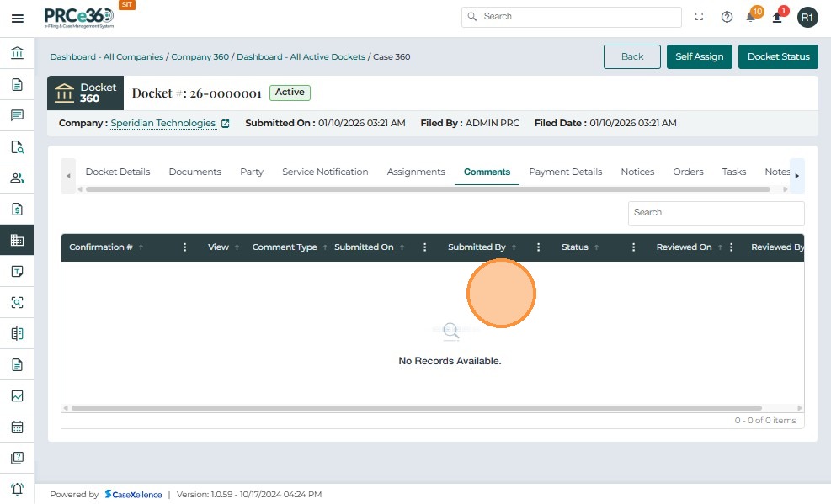
Task: Click the Self Assign button
Action: [699, 56]
